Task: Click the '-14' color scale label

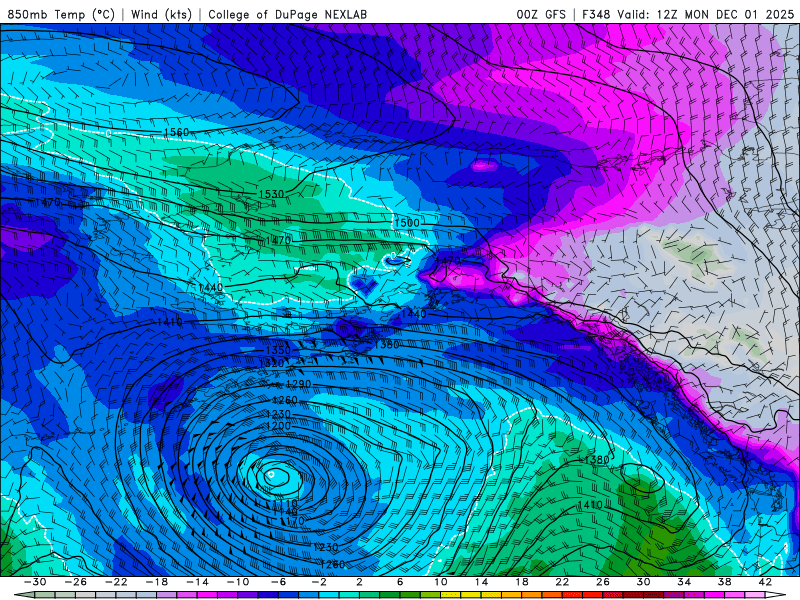Action: coord(197,582)
